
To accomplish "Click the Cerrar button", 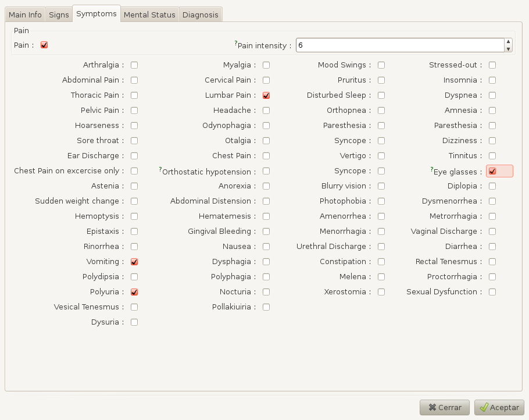I will click(445, 408).
